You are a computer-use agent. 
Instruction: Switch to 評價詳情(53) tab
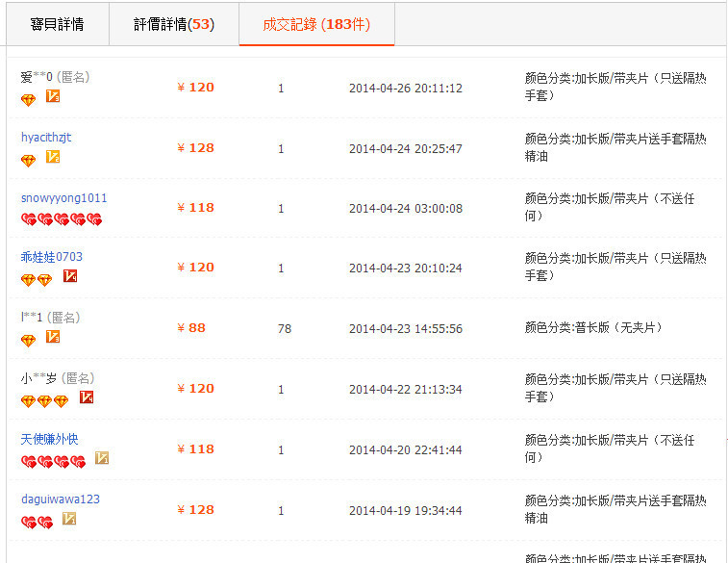[174, 24]
